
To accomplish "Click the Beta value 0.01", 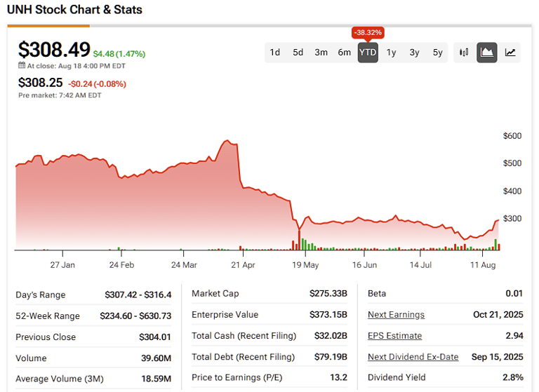I will [514, 293].
